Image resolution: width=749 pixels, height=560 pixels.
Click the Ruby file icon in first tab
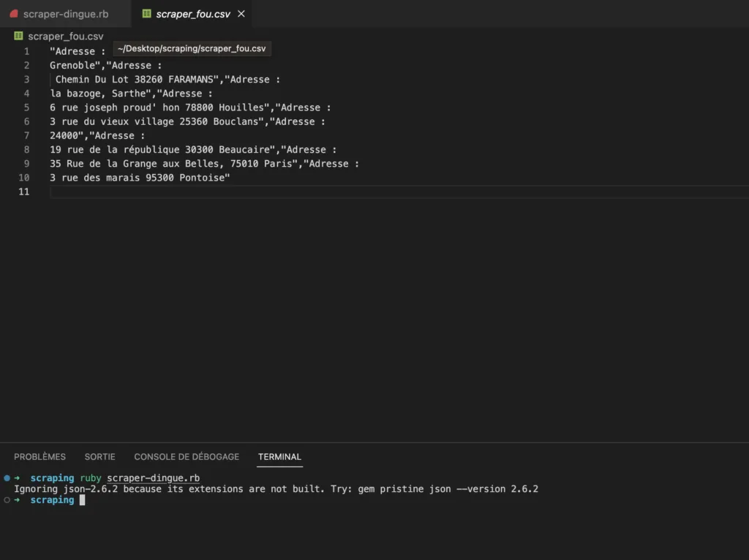point(14,14)
